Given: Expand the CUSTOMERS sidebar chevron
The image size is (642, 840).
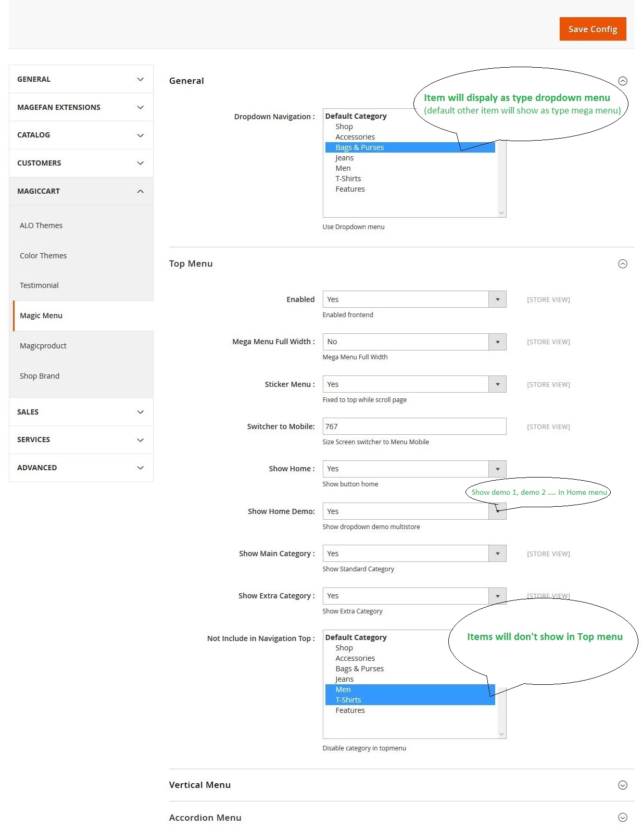Looking at the screenshot, I should click(140, 163).
